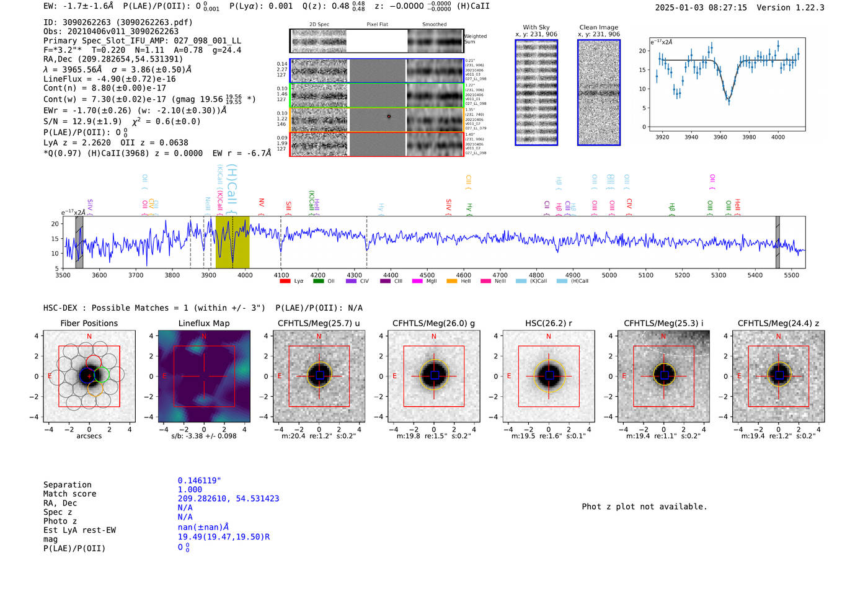Viewport: 868px width, 591px height.
Task: Select the Weighted Sum 2D spectrum row
Action: 377,41
